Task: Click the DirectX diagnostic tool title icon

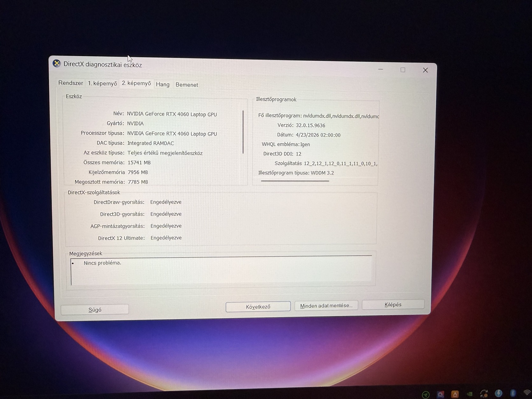Action: click(57, 63)
